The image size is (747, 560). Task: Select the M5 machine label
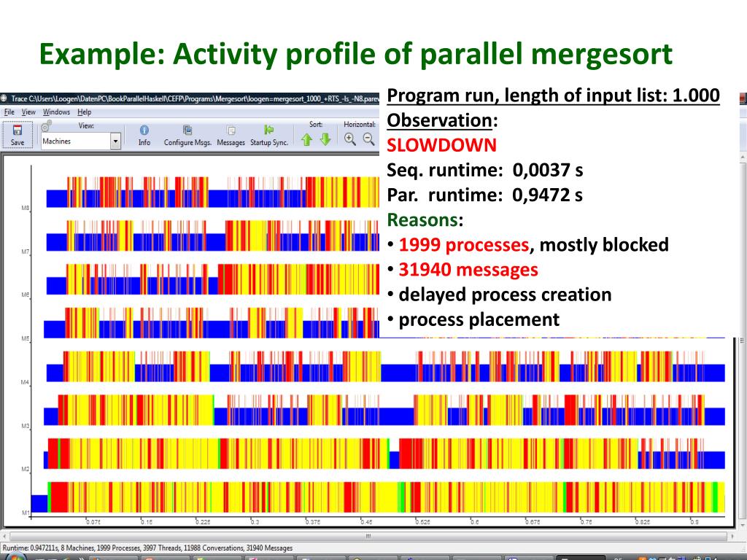coord(26,338)
